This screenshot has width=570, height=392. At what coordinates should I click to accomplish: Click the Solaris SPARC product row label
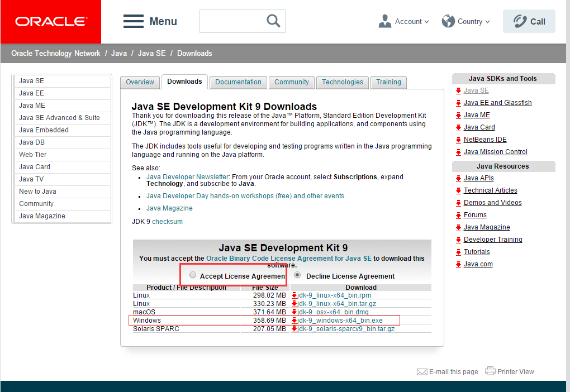pyautogui.click(x=156, y=329)
